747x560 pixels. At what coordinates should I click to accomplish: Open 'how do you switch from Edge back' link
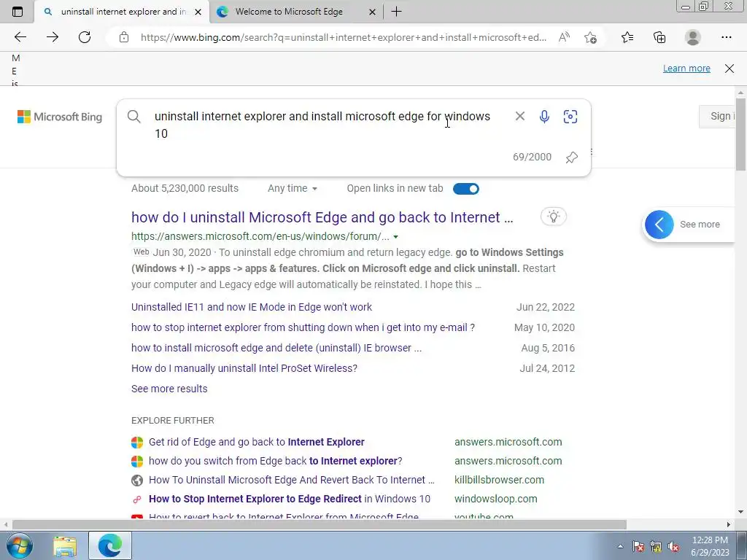pyautogui.click(x=275, y=461)
